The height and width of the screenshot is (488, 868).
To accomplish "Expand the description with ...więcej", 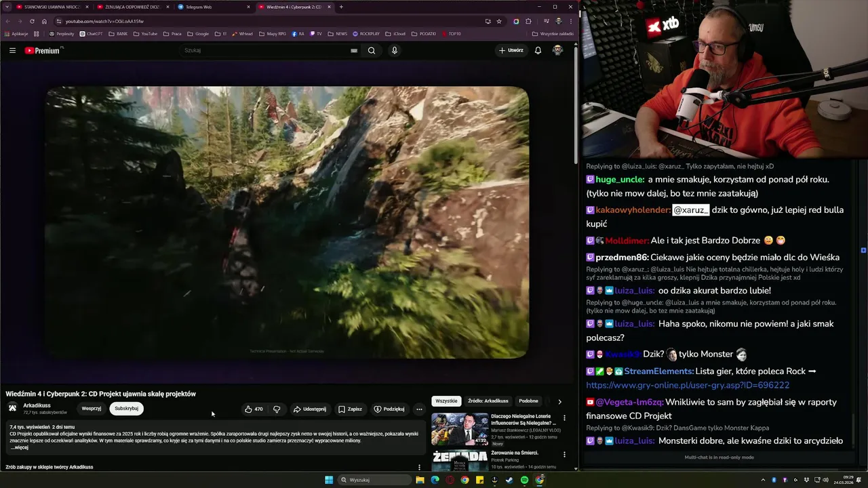I will (x=20, y=447).
